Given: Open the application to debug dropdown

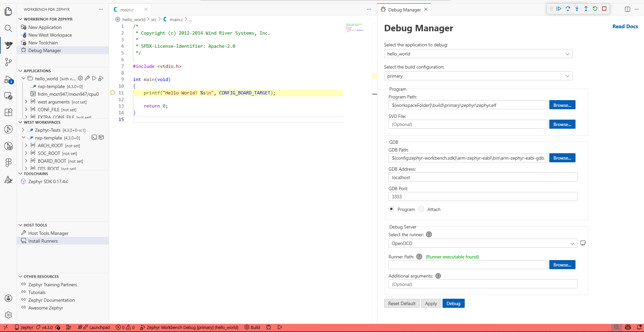Looking at the screenshot, I should pos(478,54).
